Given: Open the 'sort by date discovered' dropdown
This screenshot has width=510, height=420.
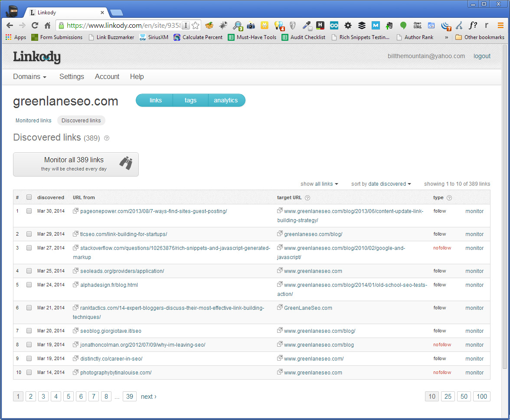Looking at the screenshot, I should tap(381, 184).
